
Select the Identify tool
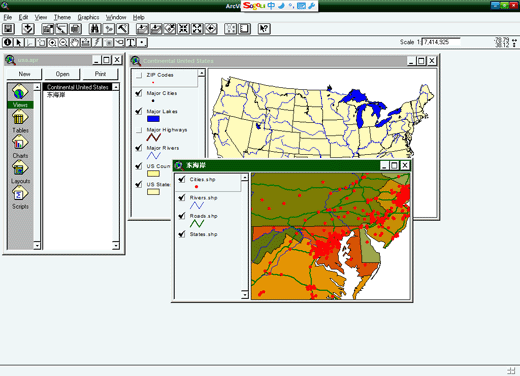[x=8, y=42]
